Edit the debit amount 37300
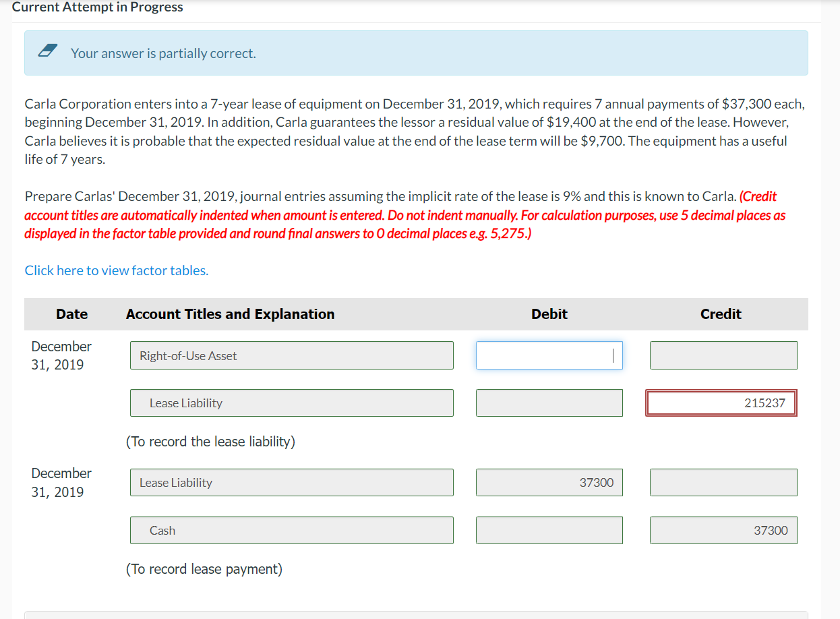The image size is (840, 619). pos(549,482)
